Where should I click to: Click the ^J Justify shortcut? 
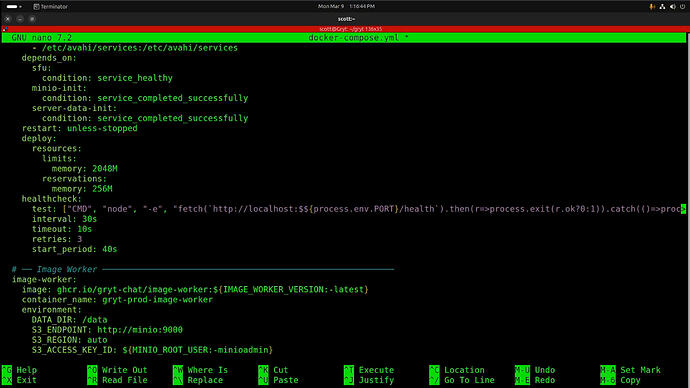[369, 380]
